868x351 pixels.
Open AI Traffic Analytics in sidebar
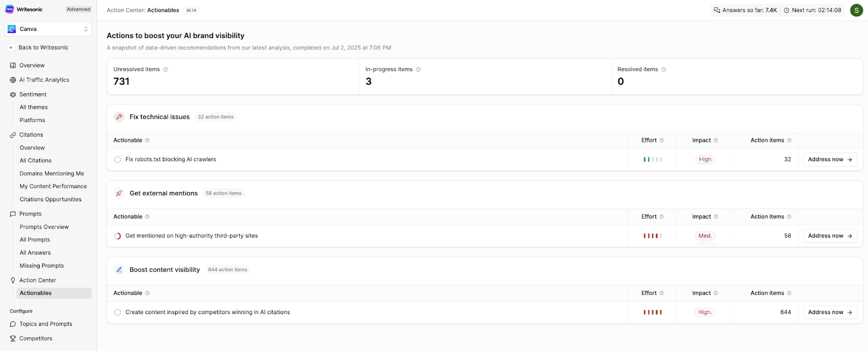coord(44,80)
